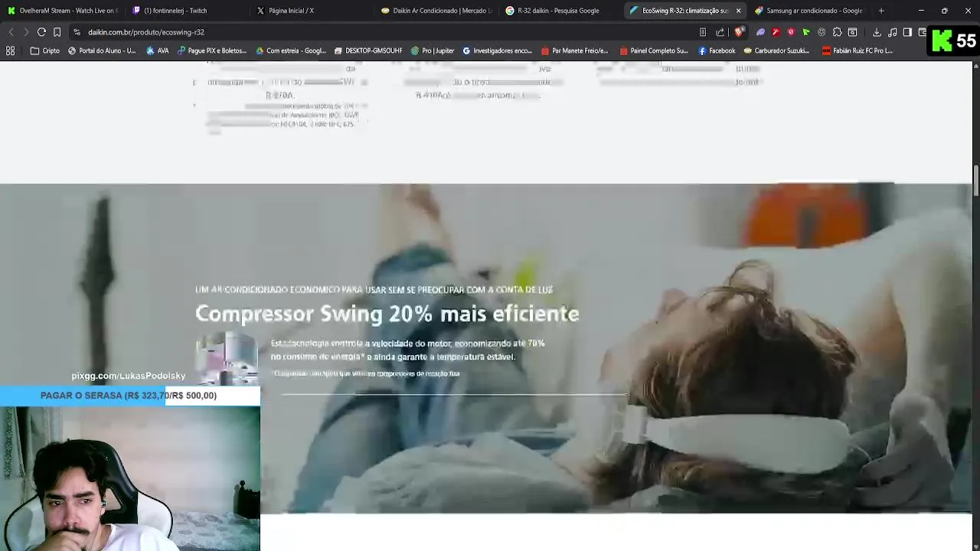Image resolution: width=980 pixels, height=551 pixels.
Task: Click the address bar URL daikin.com.br/produto/ecoswing-r32
Action: [x=145, y=32]
